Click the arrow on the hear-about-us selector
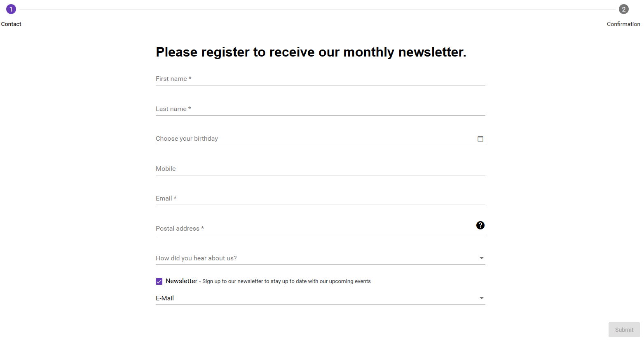 point(481,258)
